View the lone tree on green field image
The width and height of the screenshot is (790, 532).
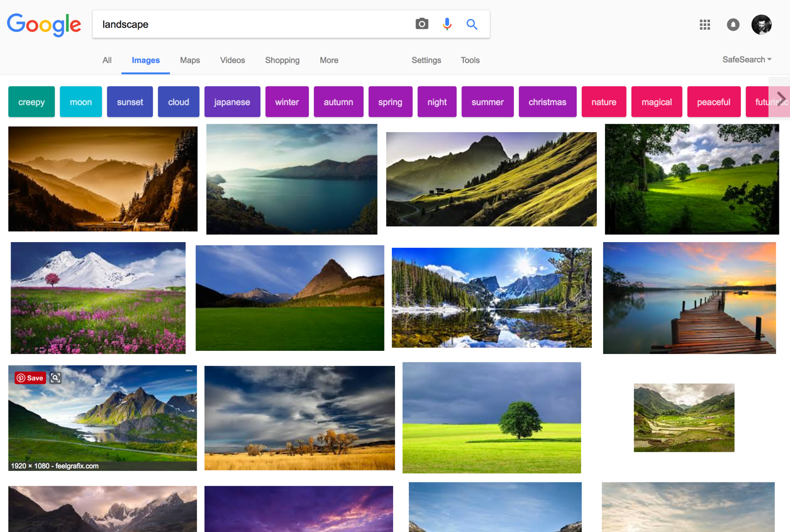coord(492,418)
